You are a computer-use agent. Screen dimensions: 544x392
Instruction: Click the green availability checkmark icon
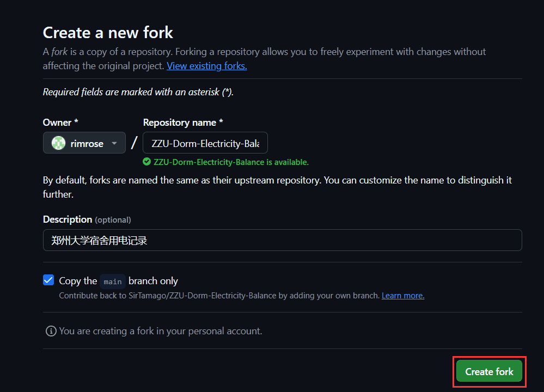click(x=147, y=162)
